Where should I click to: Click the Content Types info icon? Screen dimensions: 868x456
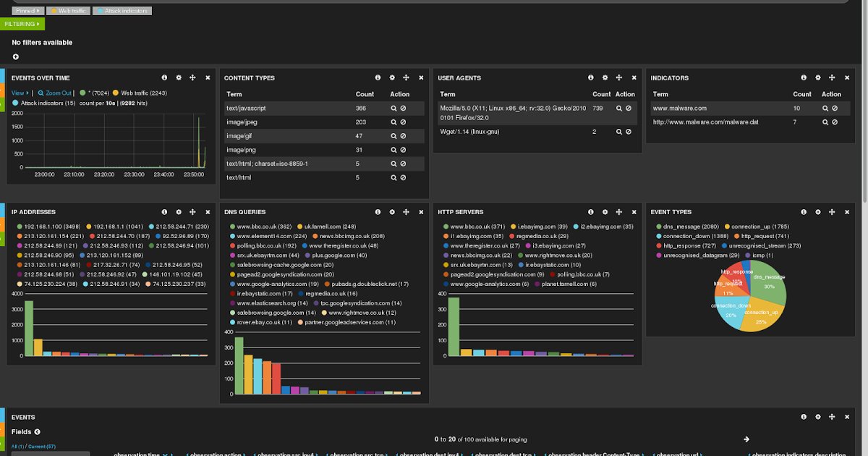click(378, 77)
